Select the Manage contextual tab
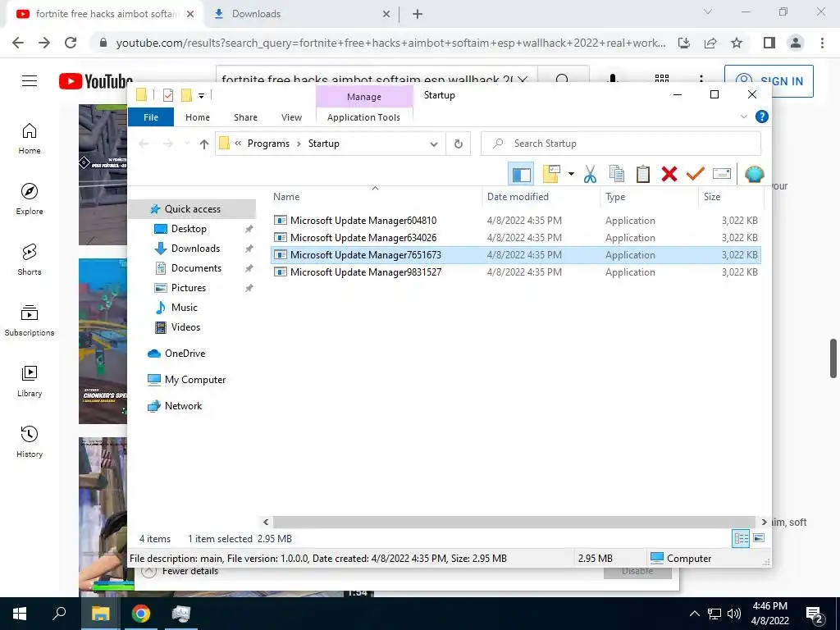Viewport: 840px width, 630px height. pyautogui.click(x=364, y=97)
